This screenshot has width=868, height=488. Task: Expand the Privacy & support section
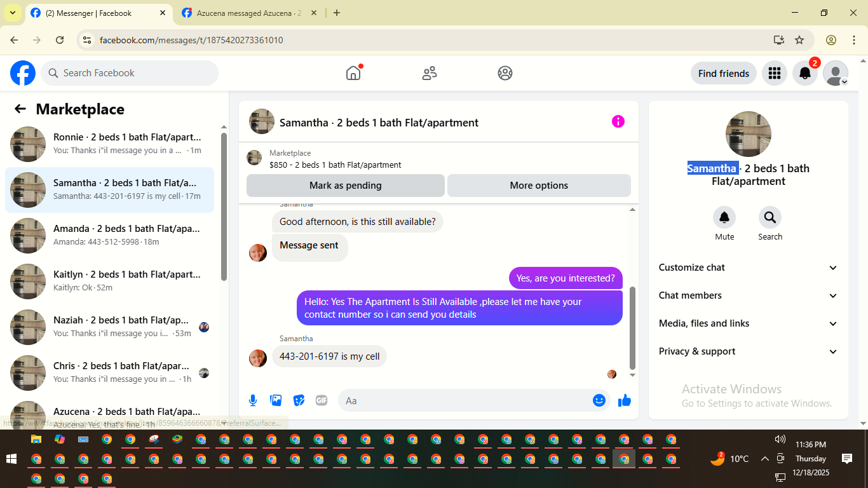[x=749, y=351]
